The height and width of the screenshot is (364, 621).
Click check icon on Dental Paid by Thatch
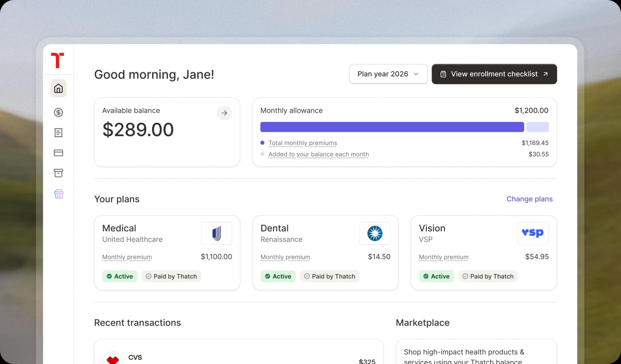(307, 276)
